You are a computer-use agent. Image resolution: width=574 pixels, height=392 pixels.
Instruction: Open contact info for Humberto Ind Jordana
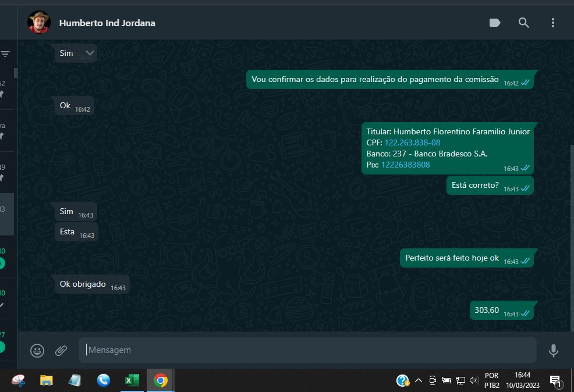click(x=107, y=23)
